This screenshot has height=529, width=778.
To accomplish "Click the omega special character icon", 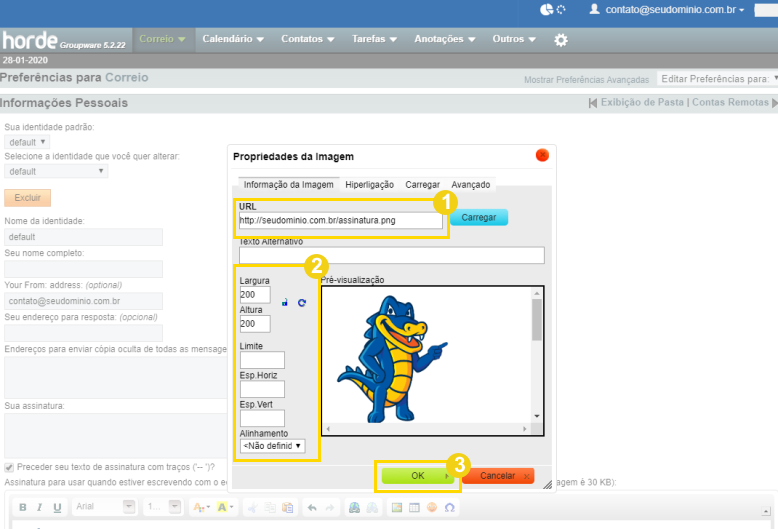I will coord(450,507).
